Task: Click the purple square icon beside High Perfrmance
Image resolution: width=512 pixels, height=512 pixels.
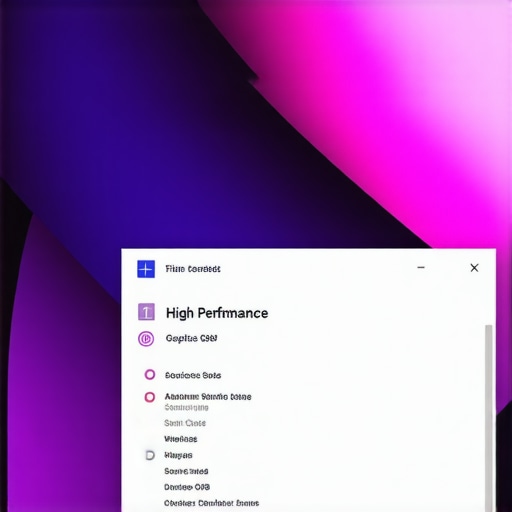Action: [146, 312]
